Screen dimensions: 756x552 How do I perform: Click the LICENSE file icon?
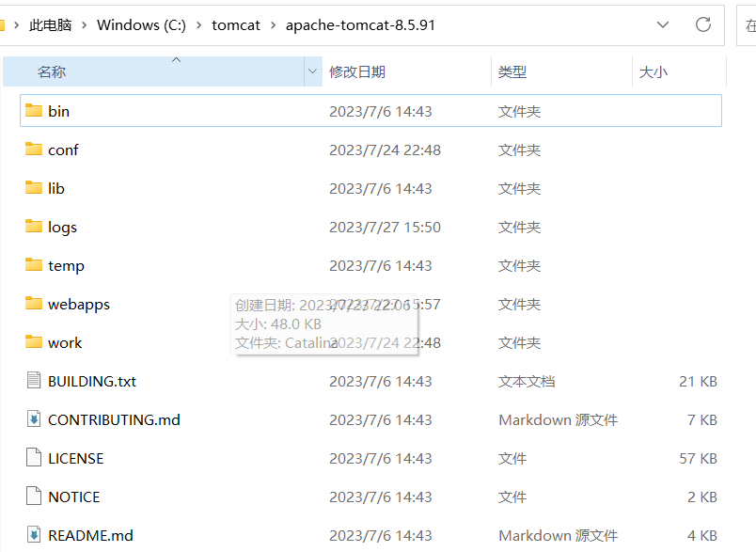click(34, 458)
